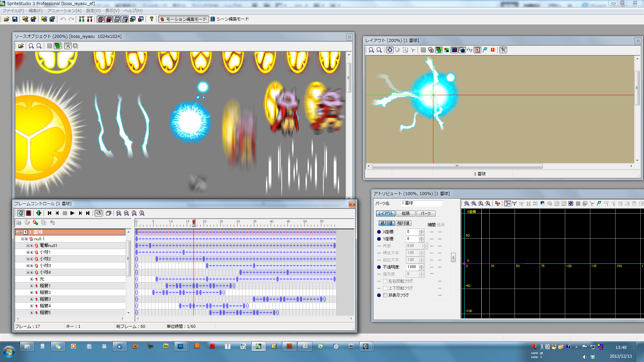Click the Layout window horizontal scrollbar thumb
644x362 pixels.
point(457,166)
